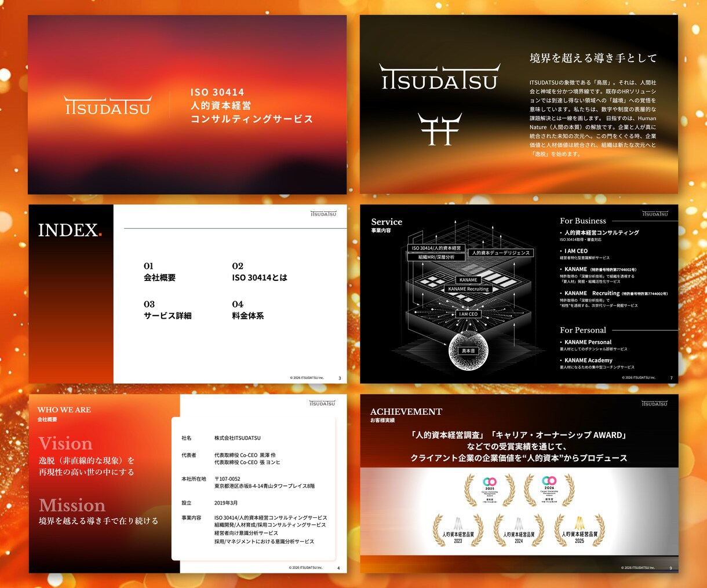Select the 人的資本経営コンサルティング bullet item

[599, 235]
